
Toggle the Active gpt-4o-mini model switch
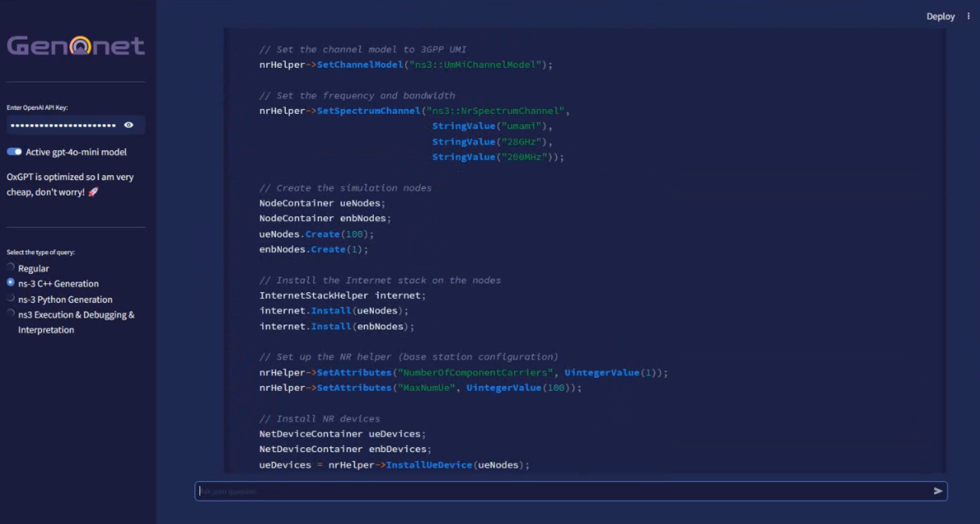(x=14, y=152)
